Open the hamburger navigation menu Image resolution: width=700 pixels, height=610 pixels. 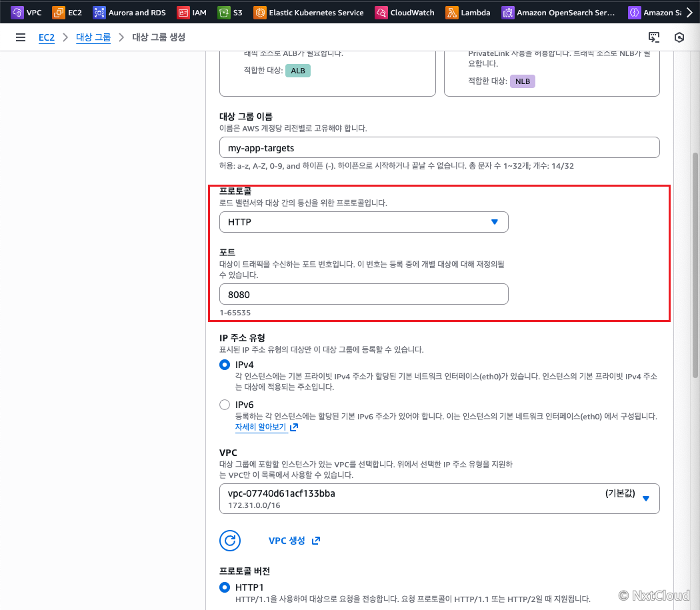(21, 37)
